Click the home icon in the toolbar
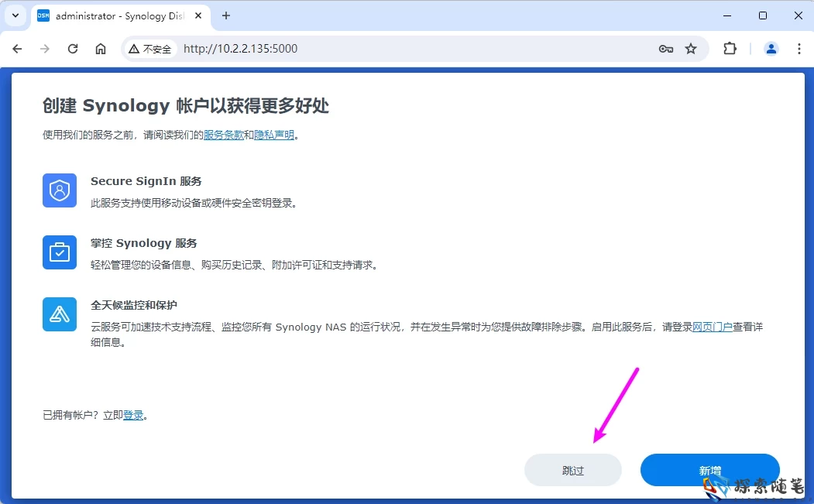Screen dimensions: 814x504 point(101,48)
